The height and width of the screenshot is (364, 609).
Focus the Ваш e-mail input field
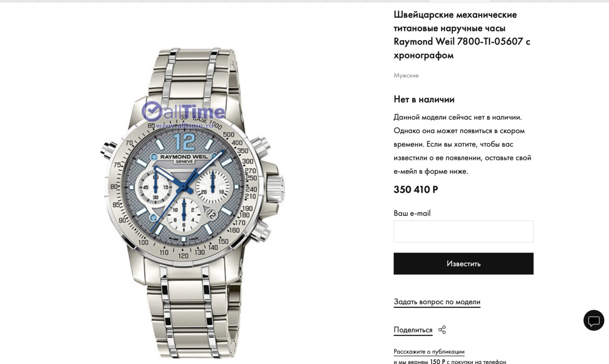point(463,231)
